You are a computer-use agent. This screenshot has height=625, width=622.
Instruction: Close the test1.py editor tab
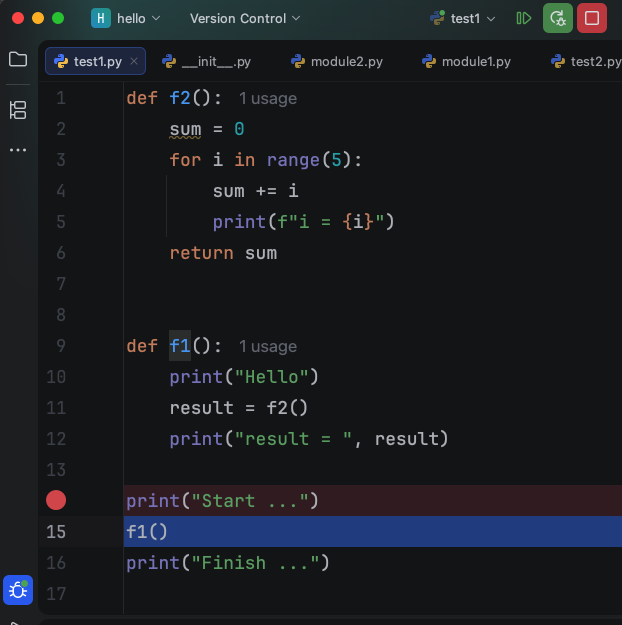(x=135, y=62)
